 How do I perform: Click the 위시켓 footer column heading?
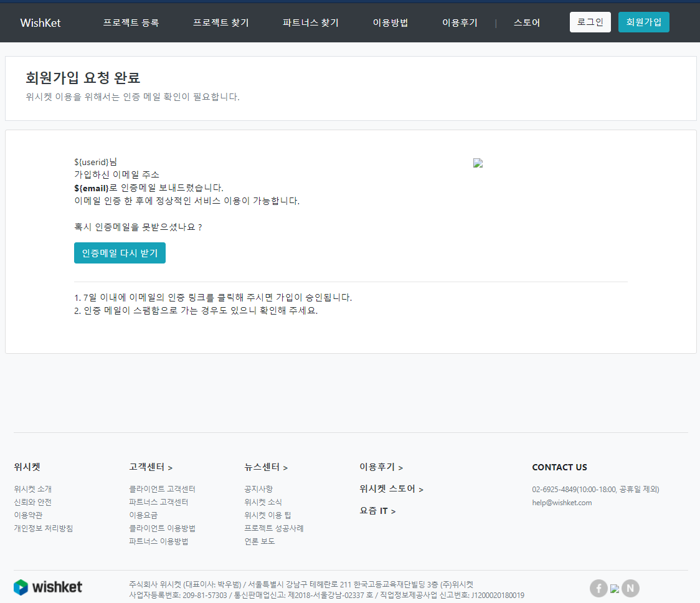coord(27,467)
